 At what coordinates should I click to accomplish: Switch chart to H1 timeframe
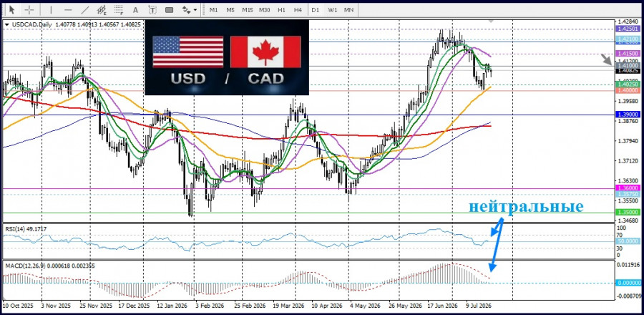[x=281, y=9]
